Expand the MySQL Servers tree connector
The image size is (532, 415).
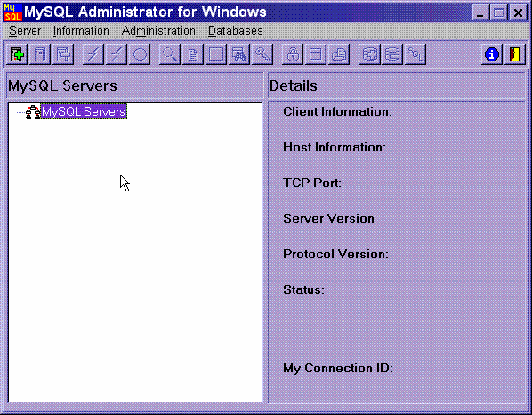20,112
